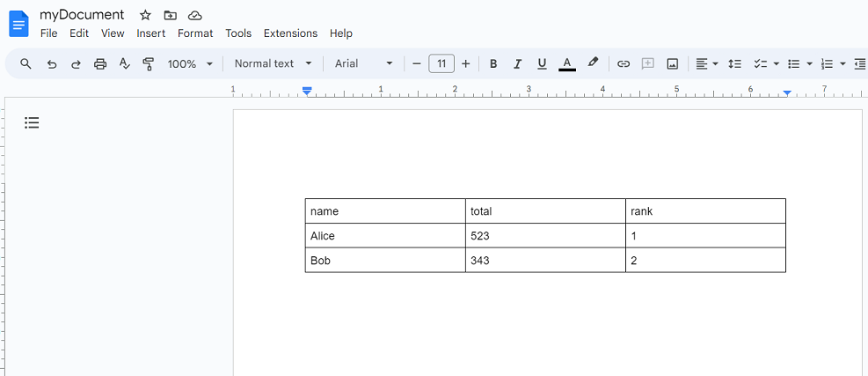This screenshot has height=376, width=868.
Task: Activate the paint format tool
Action: pyautogui.click(x=148, y=63)
